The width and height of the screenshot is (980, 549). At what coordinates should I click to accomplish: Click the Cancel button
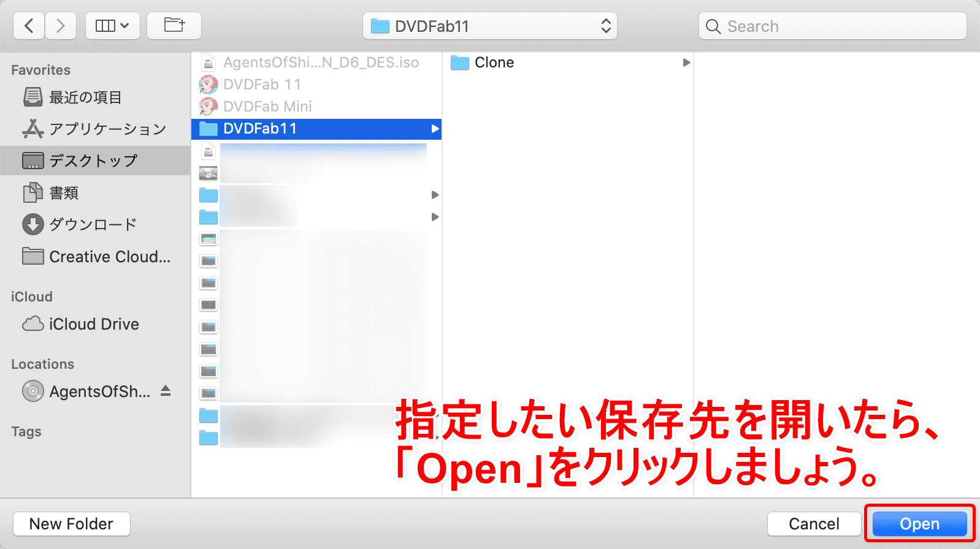814,524
